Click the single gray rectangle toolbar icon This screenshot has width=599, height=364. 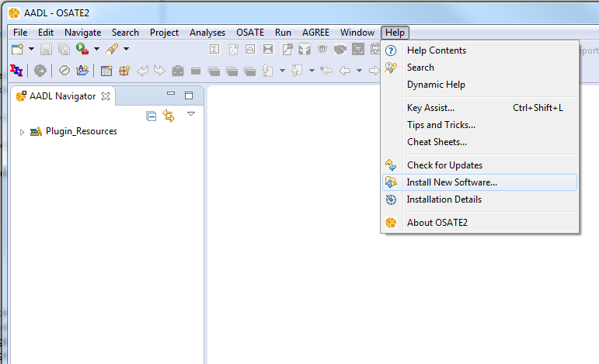[196, 71]
